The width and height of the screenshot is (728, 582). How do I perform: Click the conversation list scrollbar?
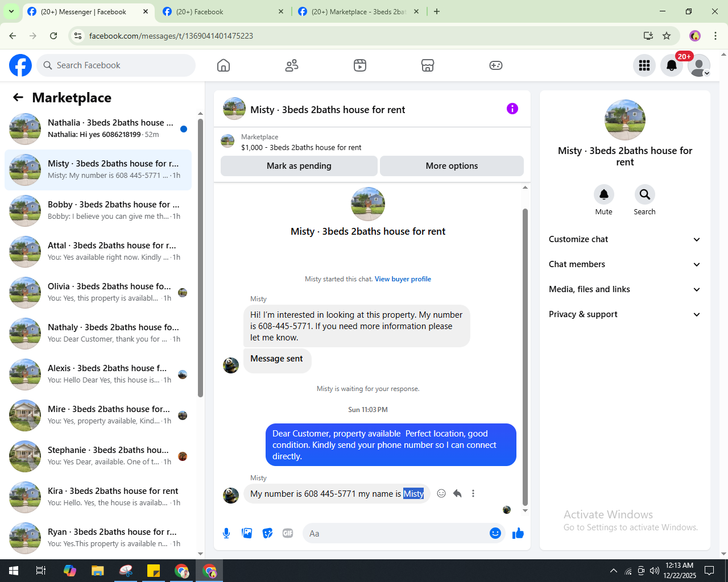[200, 257]
